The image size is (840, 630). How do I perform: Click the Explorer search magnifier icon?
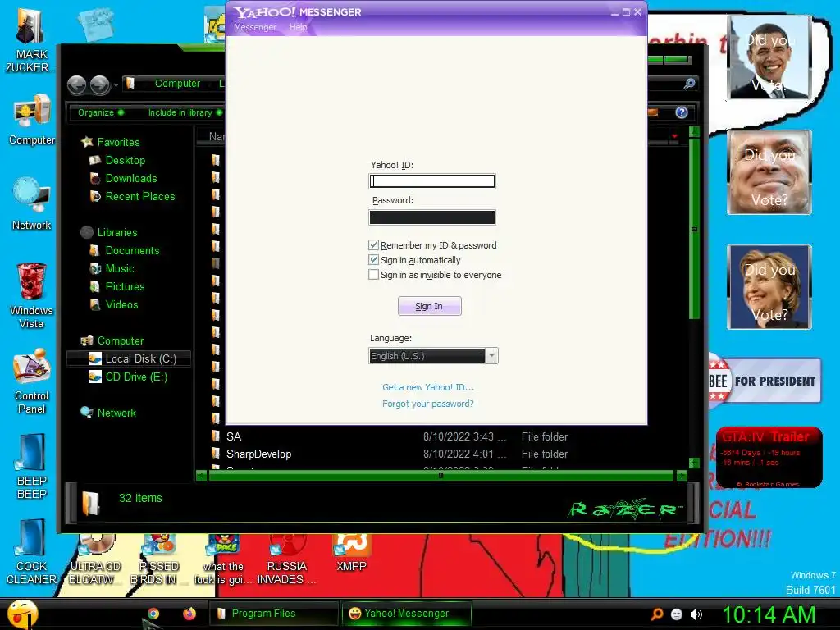(x=689, y=84)
